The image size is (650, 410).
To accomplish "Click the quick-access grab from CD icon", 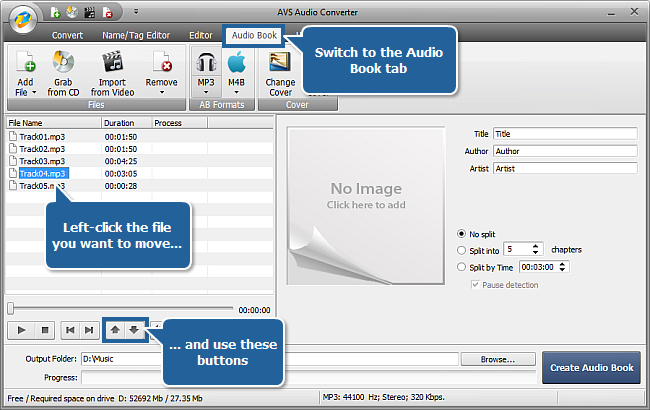I will coord(72,13).
